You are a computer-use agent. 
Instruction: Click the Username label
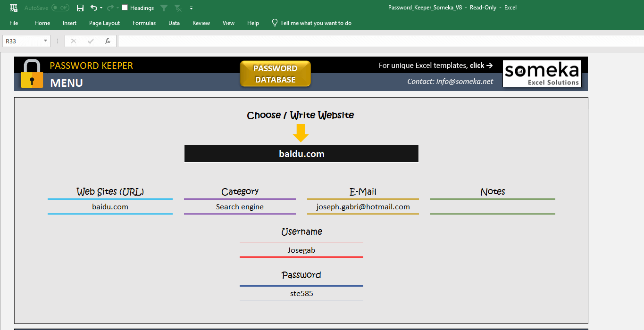click(x=301, y=232)
